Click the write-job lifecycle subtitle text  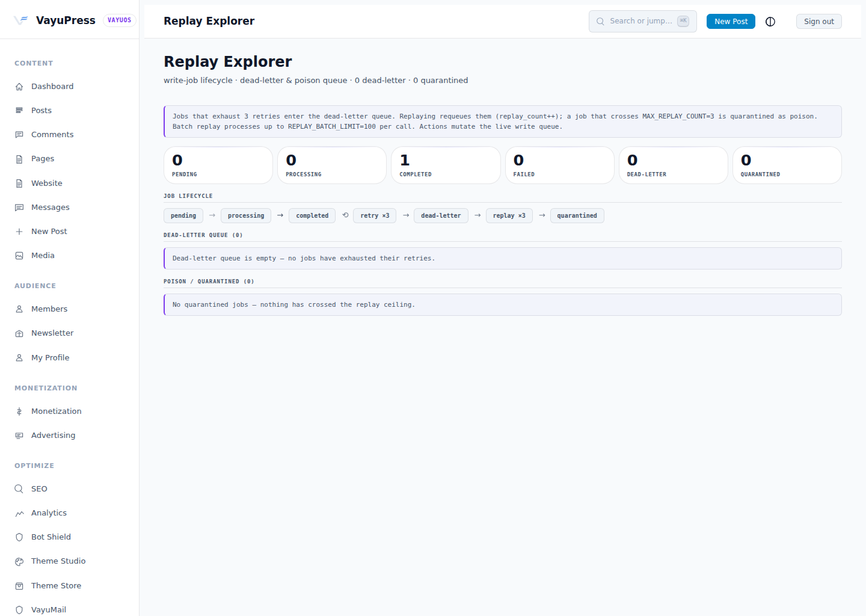[316, 81]
